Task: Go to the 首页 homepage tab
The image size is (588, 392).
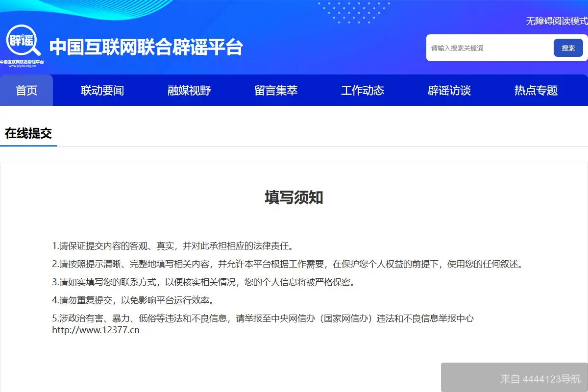Action: [x=26, y=90]
